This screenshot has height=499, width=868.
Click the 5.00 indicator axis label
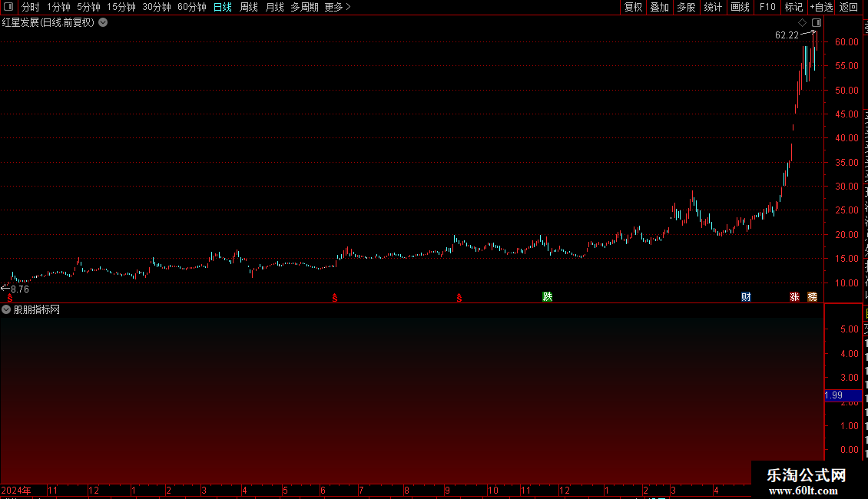pyautogui.click(x=849, y=329)
